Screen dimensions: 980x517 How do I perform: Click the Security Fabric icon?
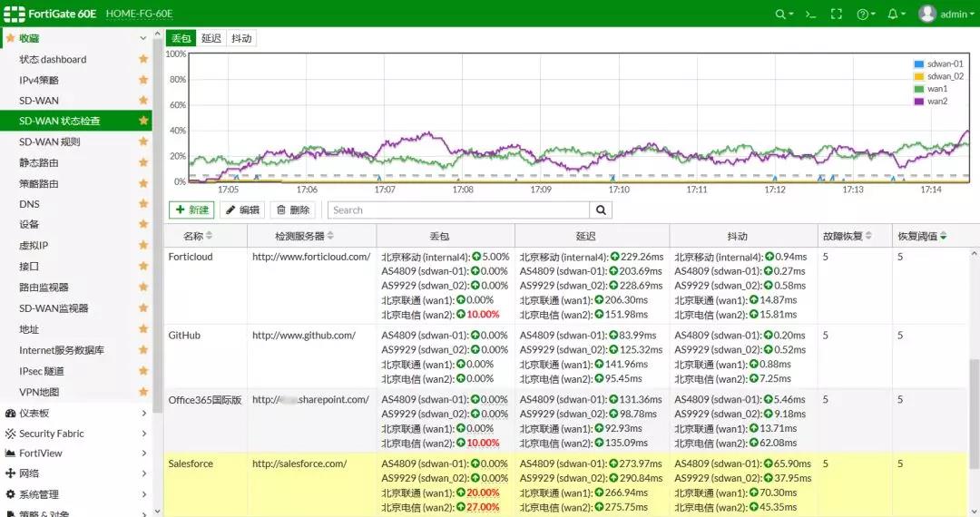(x=10, y=434)
